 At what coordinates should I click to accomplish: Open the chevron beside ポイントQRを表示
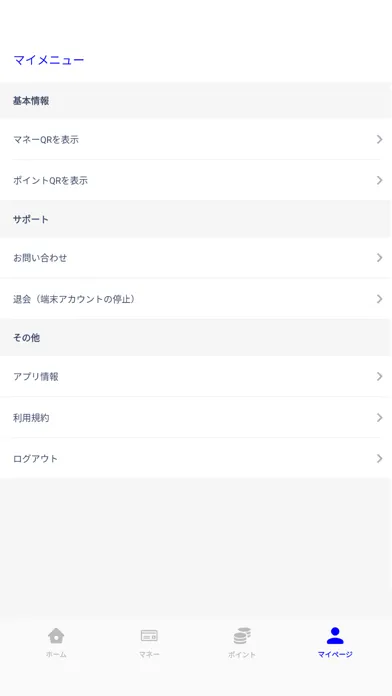pos(379,180)
